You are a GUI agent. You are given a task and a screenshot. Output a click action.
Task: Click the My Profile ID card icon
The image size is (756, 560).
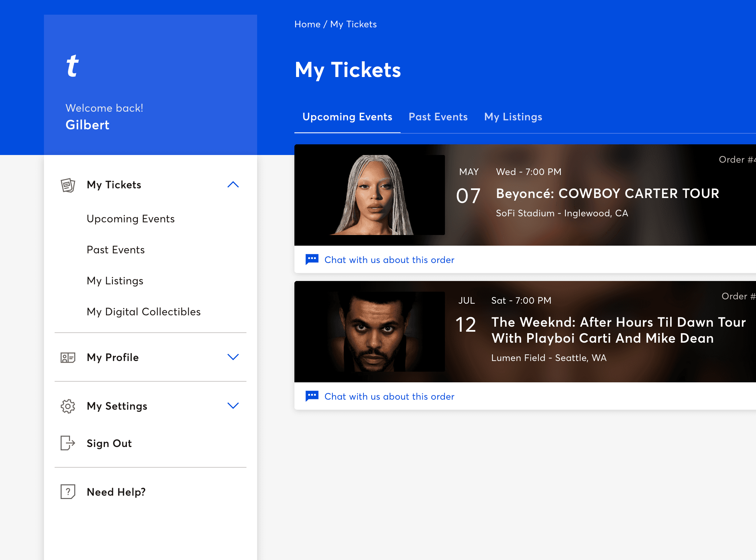pos(68,358)
